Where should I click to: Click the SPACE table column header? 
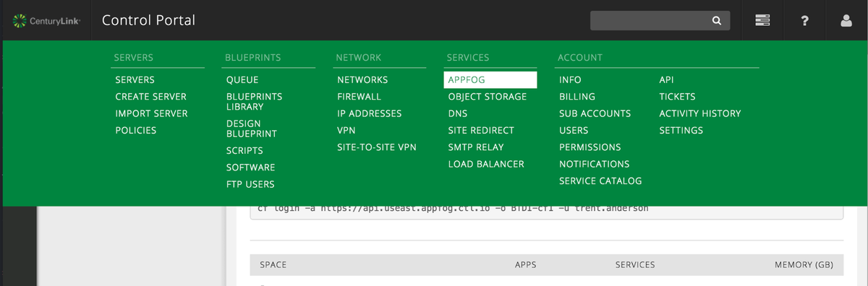[x=273, y=265]
